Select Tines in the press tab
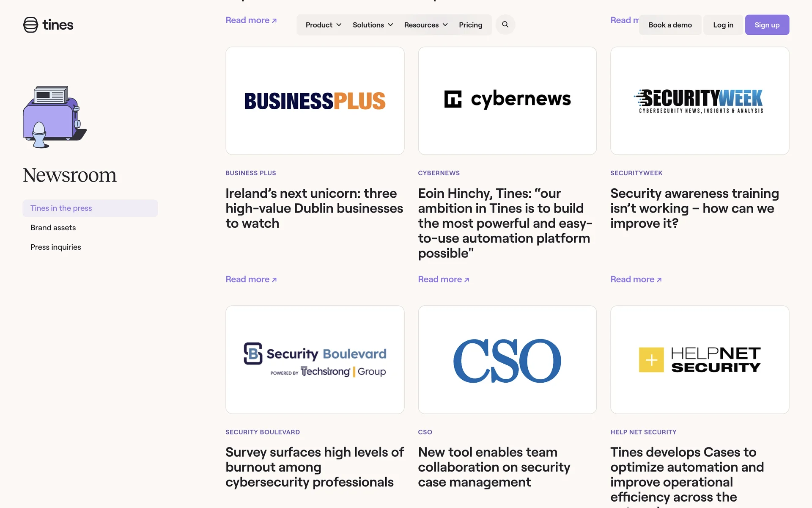812x508 pixels. point(61,208)
